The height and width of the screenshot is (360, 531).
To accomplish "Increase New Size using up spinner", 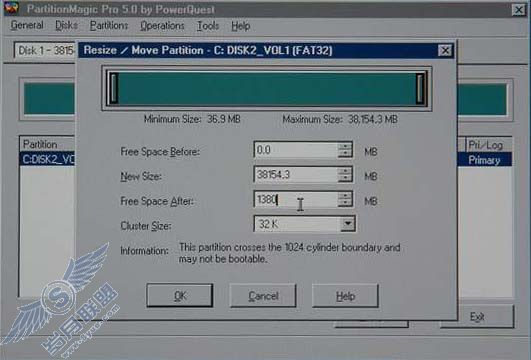I will coord(345,170).
